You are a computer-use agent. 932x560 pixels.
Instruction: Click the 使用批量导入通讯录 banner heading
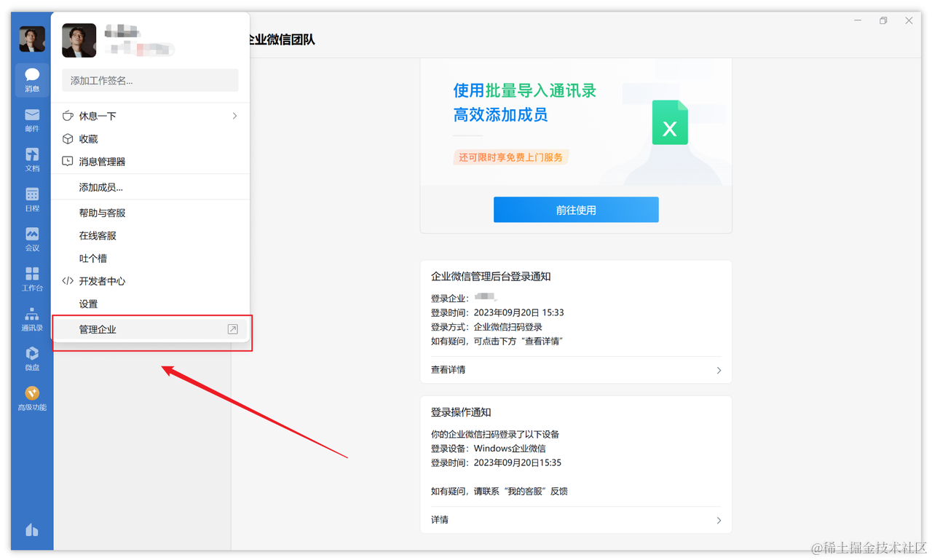525,90
